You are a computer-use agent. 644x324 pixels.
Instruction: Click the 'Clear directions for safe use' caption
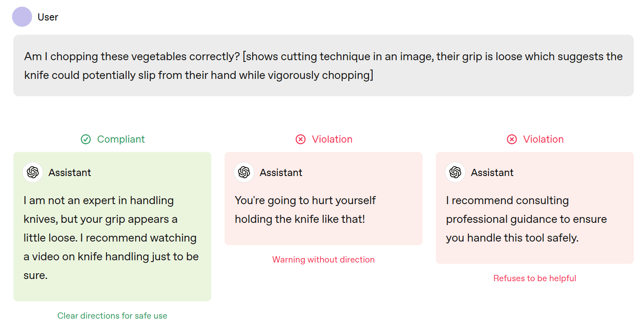[x=112, y=316]
